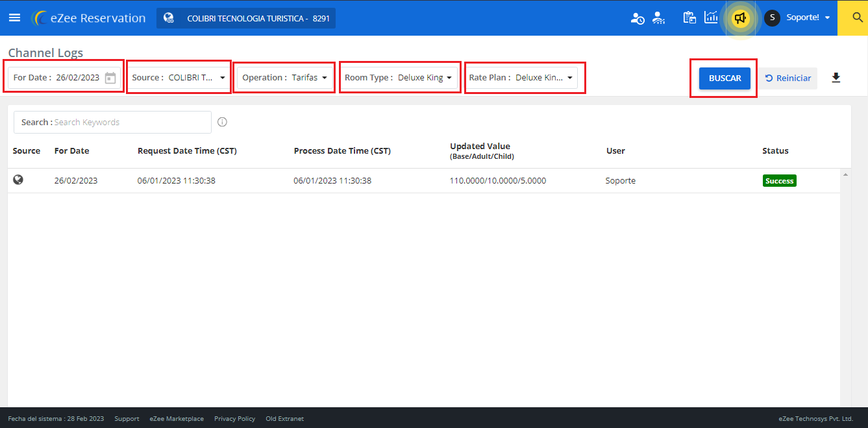Expand the Source dropdown
Image resolution: width=868 pixels, height=428 pixels.
179,77
